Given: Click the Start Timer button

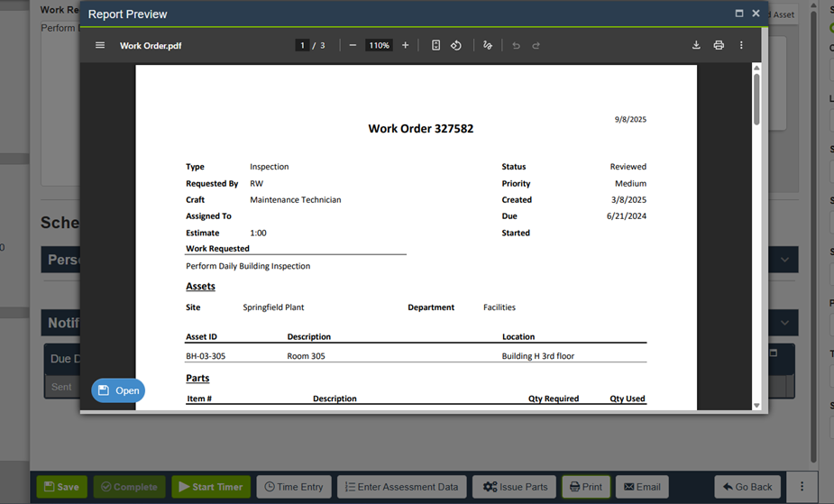Looking at the screenshot, I should tap(211, 487).
